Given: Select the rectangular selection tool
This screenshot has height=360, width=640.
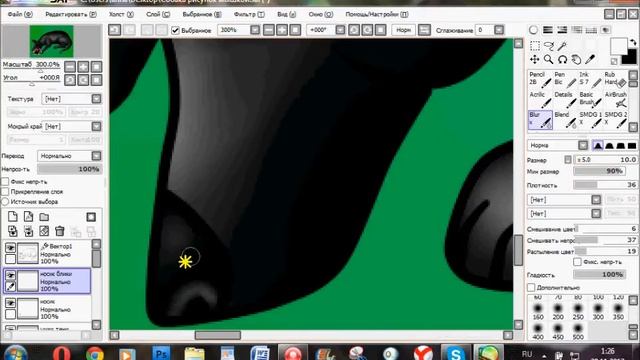Looking at the screenshot, I should click(535, 45).
